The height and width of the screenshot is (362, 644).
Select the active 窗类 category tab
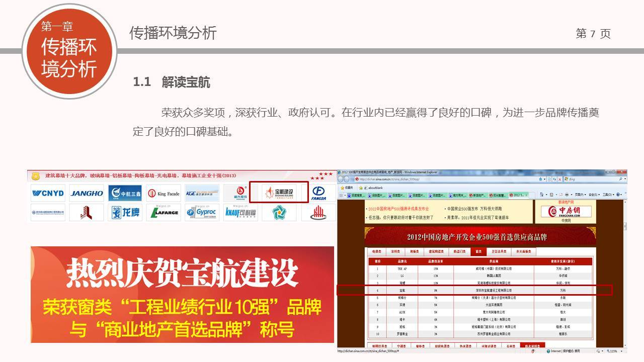coord(478,251)
